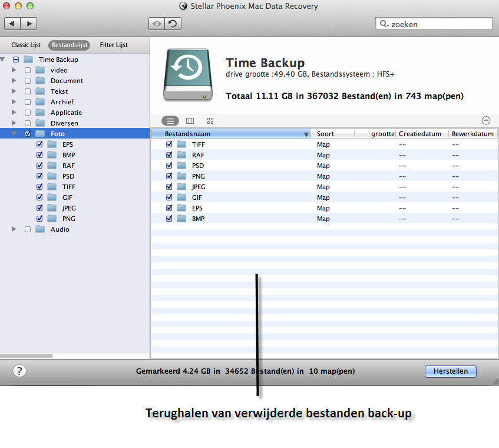Uncheck the JPEG checkbox in file table
This screenshot has height=448, width=499.
coord(169,187)
